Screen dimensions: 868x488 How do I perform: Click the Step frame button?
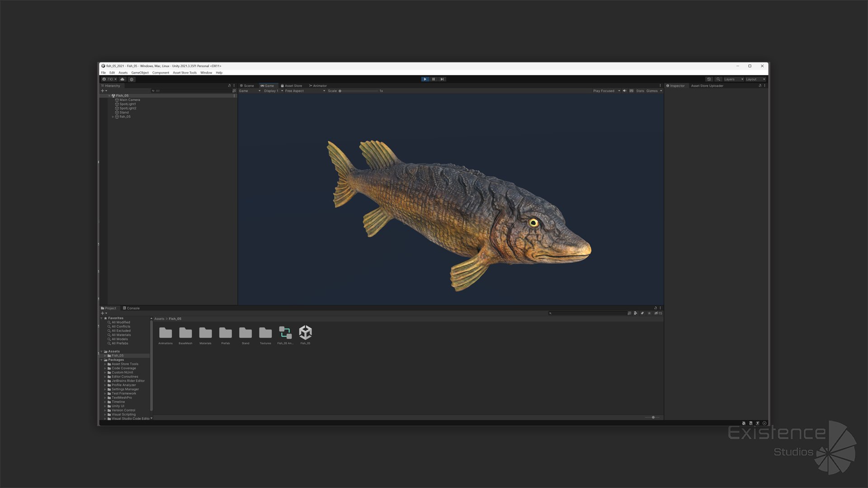click(x=442, y=79)
